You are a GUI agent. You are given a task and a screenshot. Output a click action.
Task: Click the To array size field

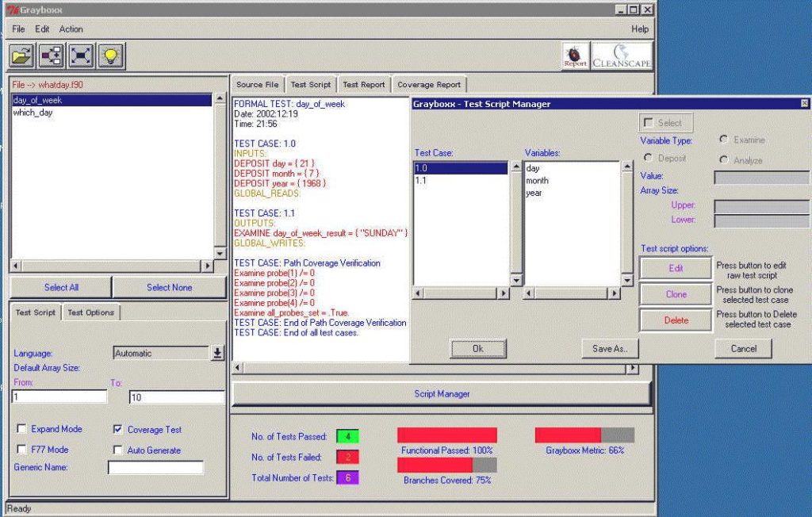177,397
